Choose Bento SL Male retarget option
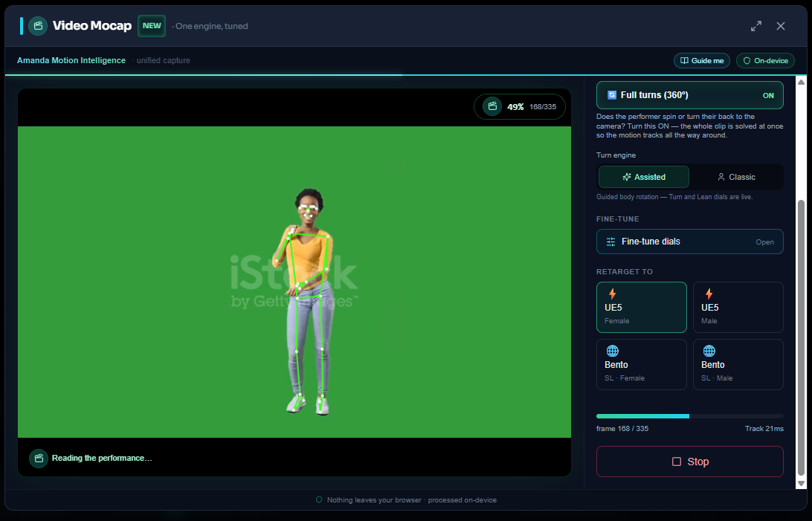812x521 pixels. pos(738,364)
